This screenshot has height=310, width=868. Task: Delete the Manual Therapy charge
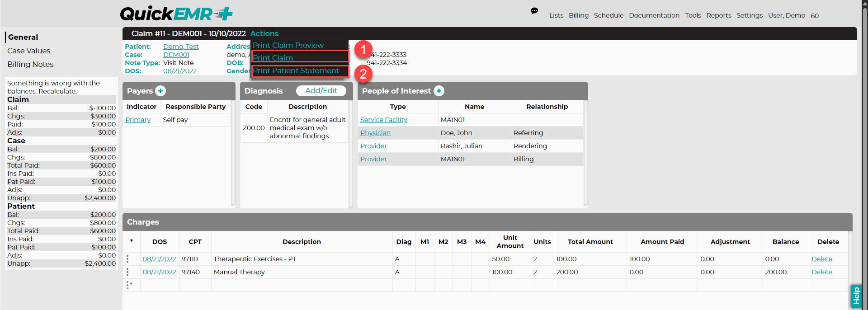(x=821, y=272)
